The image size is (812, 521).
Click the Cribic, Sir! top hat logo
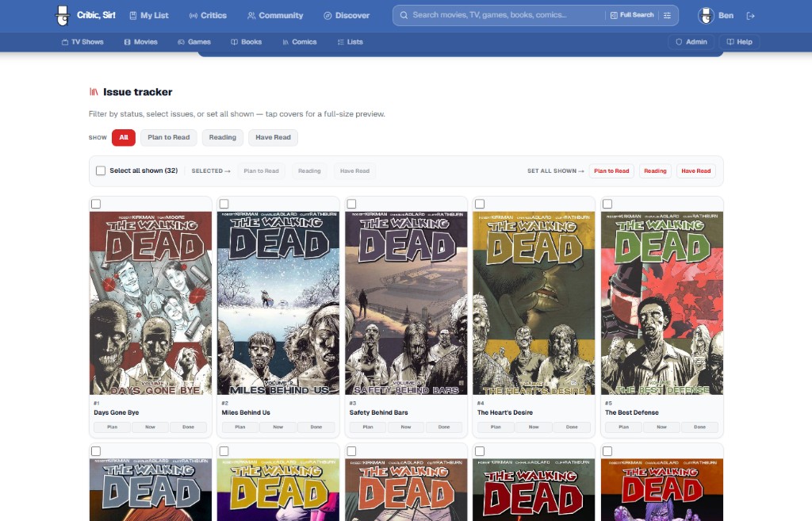coord(63,15)
